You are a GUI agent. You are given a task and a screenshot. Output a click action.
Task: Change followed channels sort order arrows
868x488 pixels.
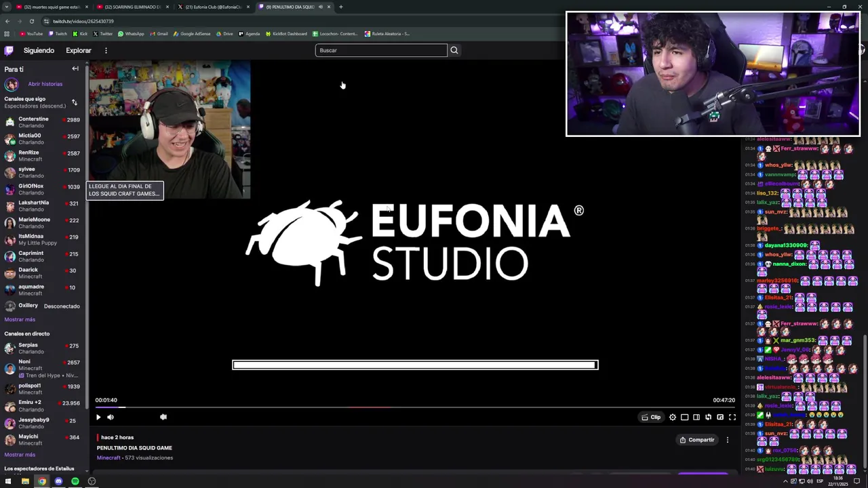click(74, 102)
